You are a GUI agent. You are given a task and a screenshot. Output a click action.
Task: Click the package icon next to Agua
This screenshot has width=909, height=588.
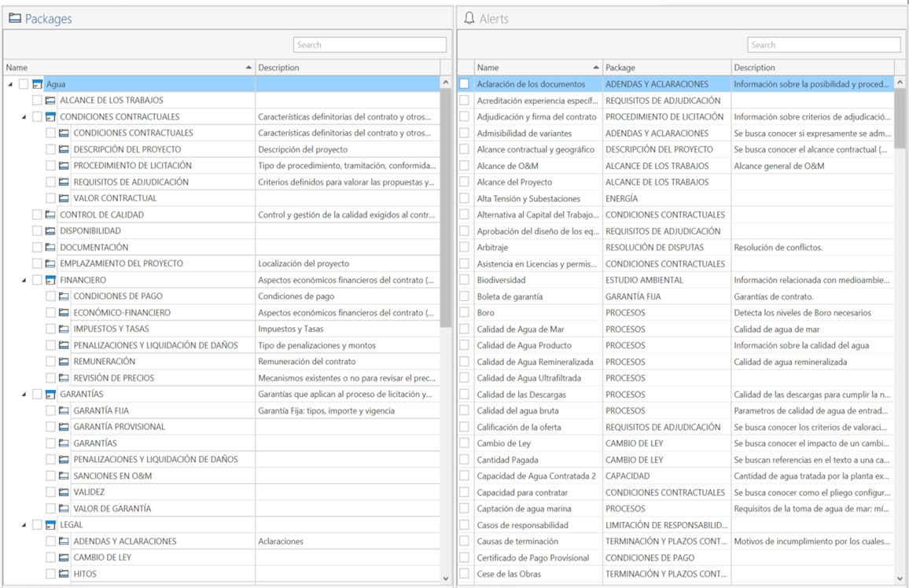coord(37,84)
